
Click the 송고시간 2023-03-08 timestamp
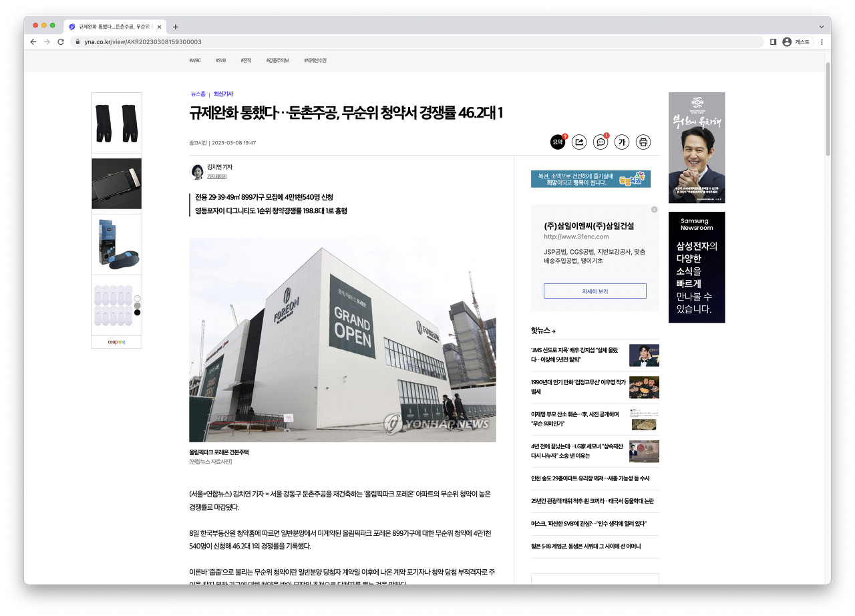(x=222, y=142)
